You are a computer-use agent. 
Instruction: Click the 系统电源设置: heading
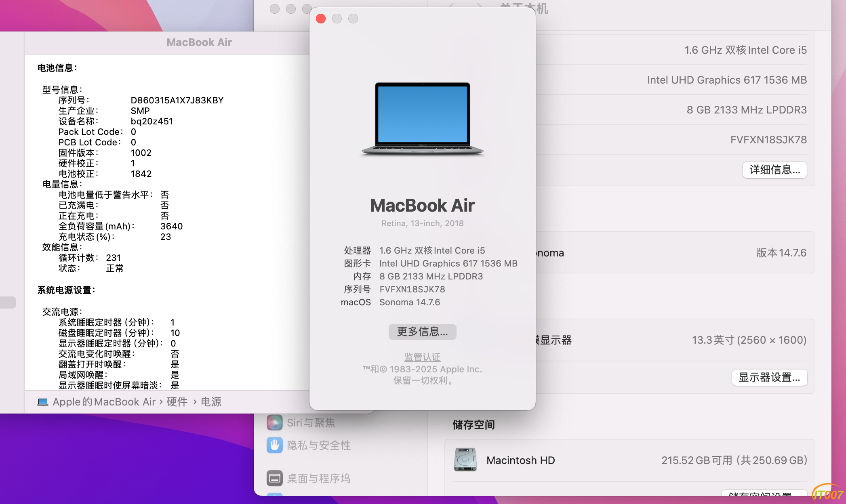click(x=66, y=290)
